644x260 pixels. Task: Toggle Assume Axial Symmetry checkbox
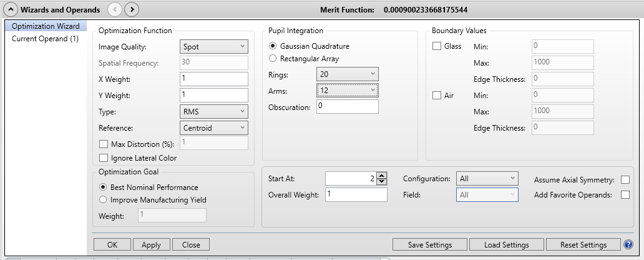[x=625, y=180]
